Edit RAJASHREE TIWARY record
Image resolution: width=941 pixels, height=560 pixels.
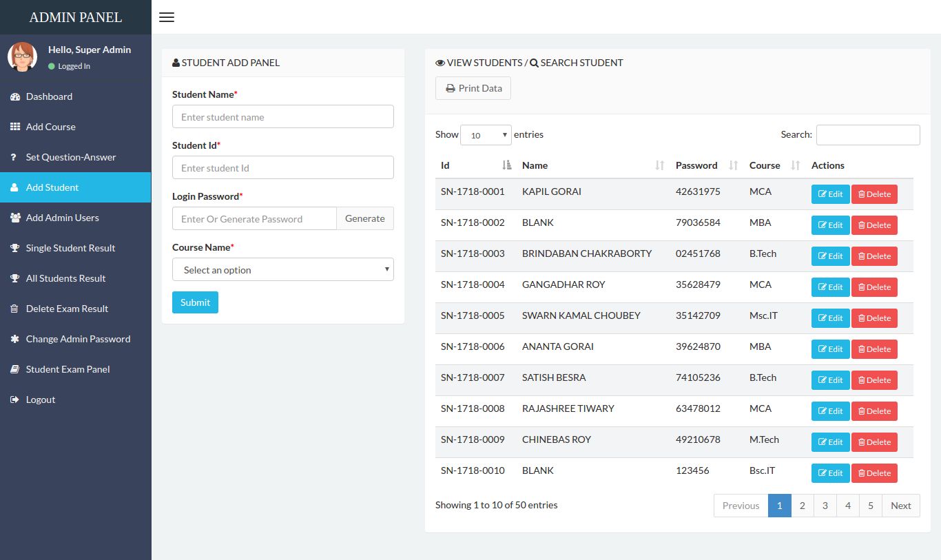tap(830, 411)
